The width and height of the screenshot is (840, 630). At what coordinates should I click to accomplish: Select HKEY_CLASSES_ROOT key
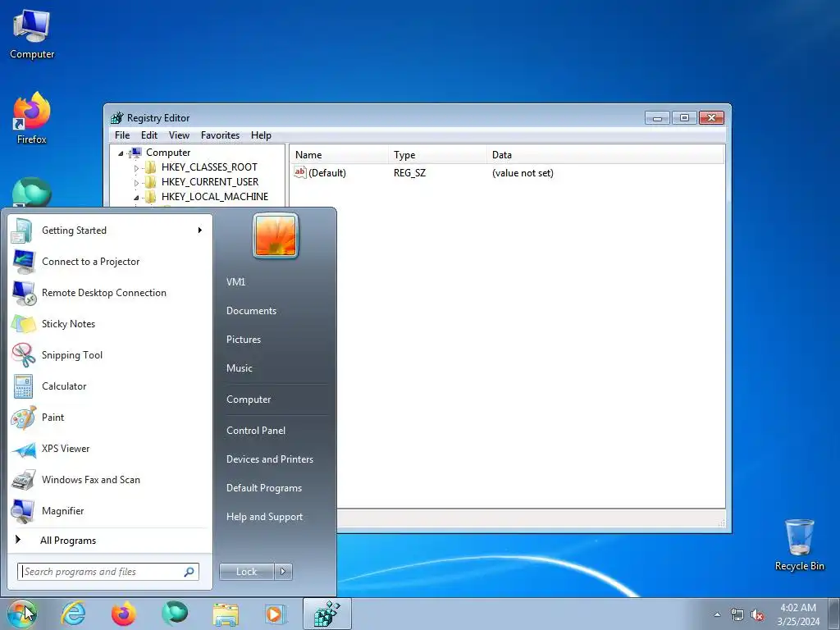(x=209, y=167)
